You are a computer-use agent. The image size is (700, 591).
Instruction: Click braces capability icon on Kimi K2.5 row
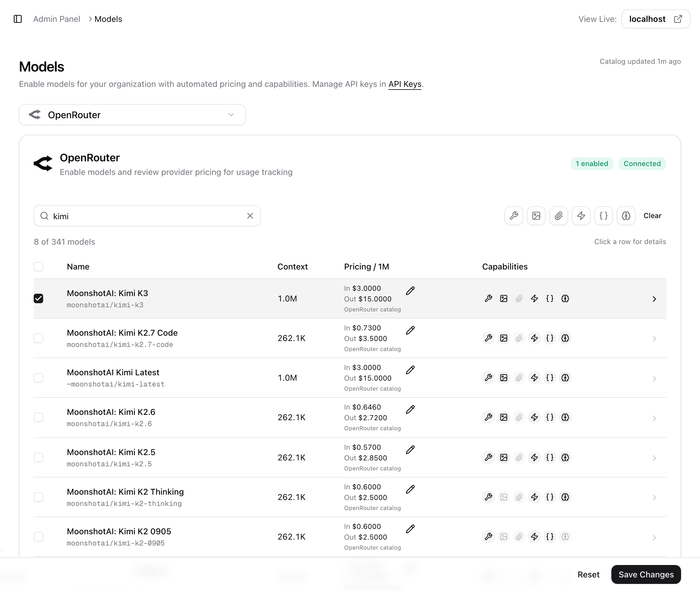pos(550,457)
